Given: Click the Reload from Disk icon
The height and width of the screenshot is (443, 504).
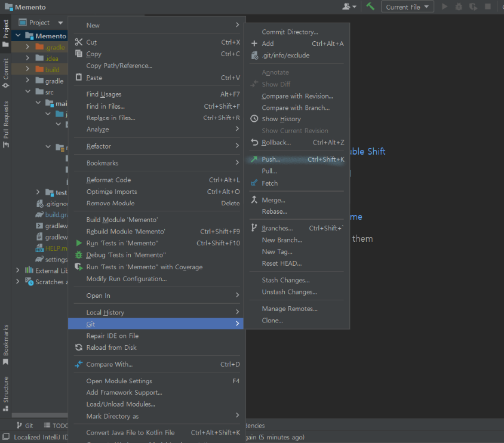Looking at the screenshot, I should 79,347.
